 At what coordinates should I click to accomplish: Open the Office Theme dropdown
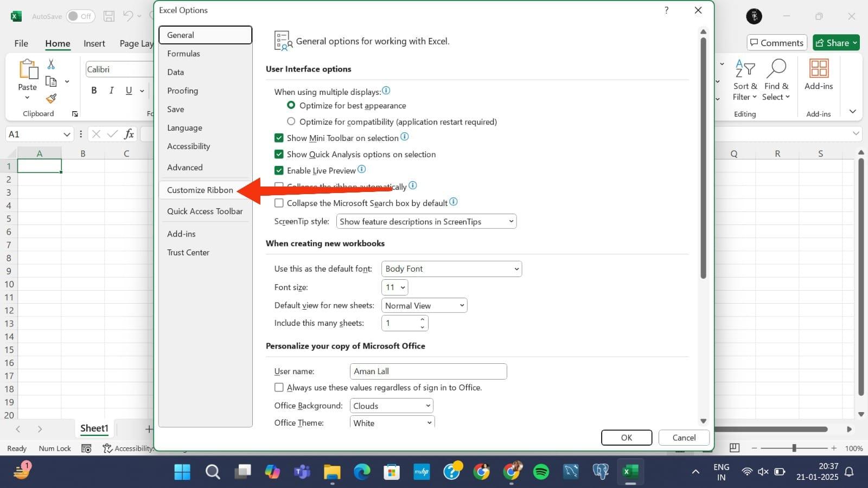[x=392, y=422]
